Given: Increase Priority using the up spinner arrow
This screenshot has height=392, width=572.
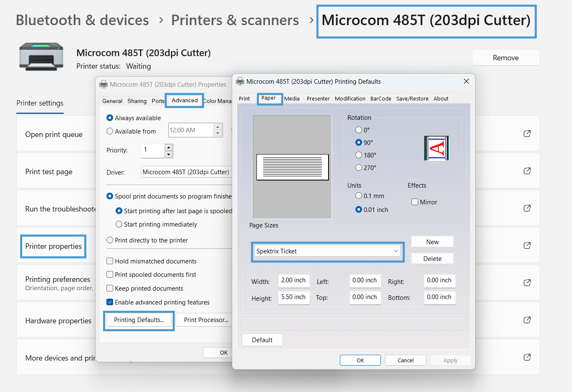Looking at the screenshot, I should coord(168,148).
